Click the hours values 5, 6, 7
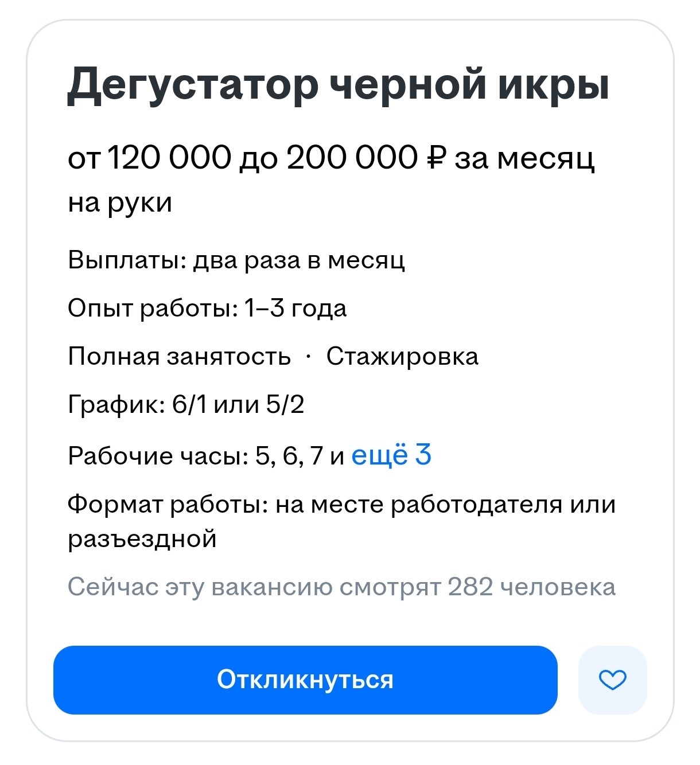700x765 pixels. [x=289, y=456]
